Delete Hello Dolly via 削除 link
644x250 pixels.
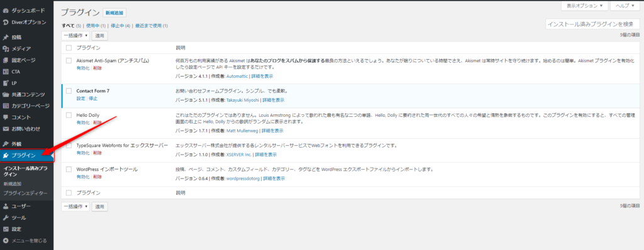pyautogui.click(x=97, y=122)
